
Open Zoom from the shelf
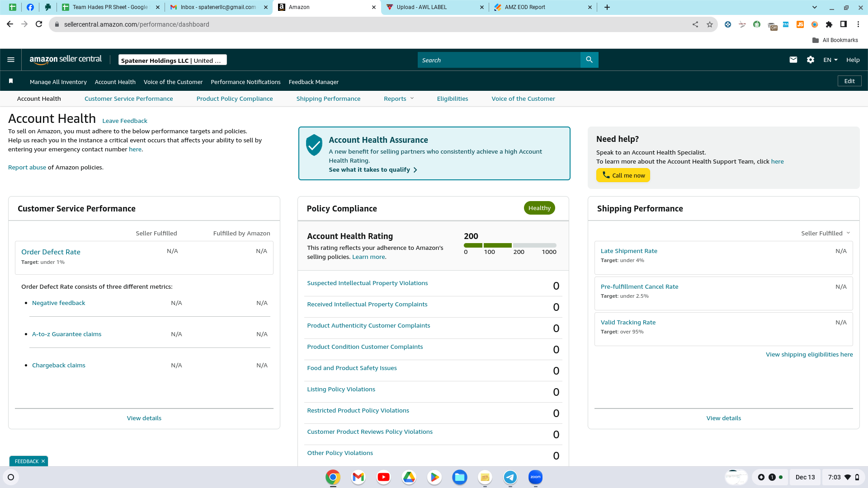pyautogui.click(x=535, y=477)
